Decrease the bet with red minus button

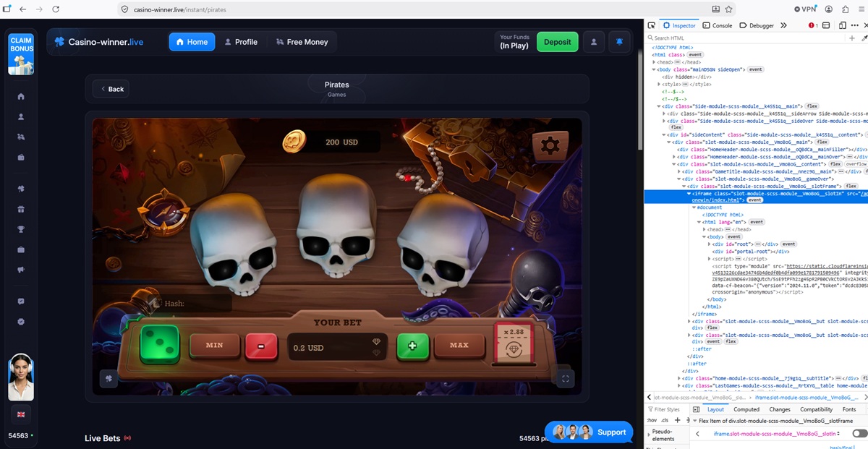[260, 346]
